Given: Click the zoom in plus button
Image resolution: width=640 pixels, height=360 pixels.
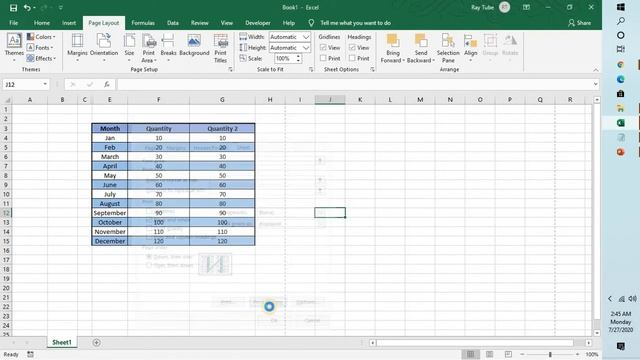Looking at the screenshot, I should (577, 354).
